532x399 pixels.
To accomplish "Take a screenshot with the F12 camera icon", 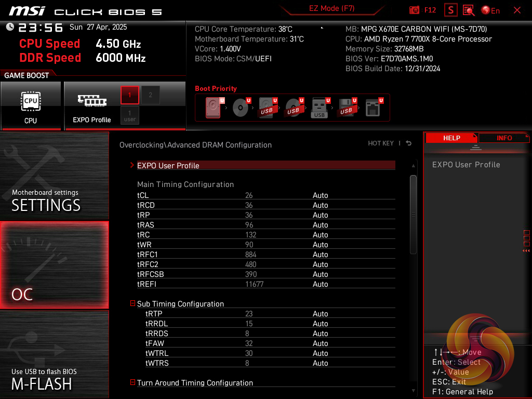I will click(x=415, y=10).
